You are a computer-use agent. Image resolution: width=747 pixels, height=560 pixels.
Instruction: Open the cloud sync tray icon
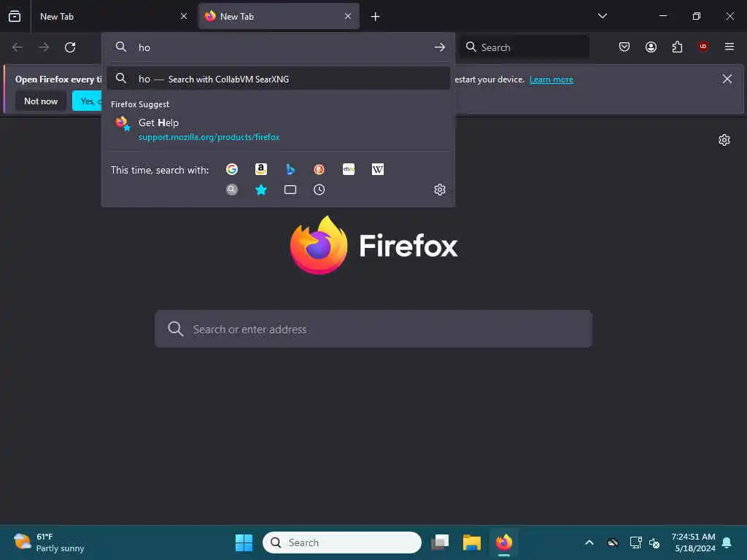tap(613, 542)
